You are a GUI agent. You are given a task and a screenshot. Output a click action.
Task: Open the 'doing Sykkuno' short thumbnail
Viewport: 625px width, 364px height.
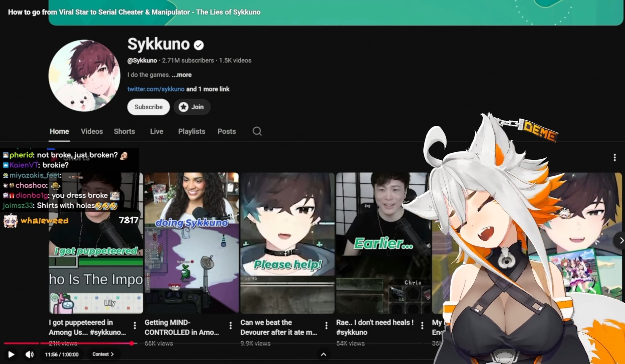pos(191,243)
